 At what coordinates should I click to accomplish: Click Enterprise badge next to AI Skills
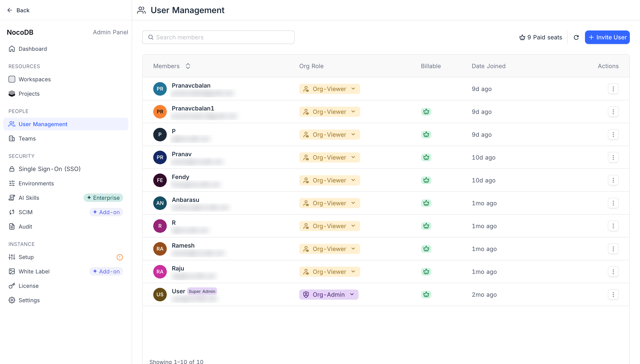tap(103, 198)
